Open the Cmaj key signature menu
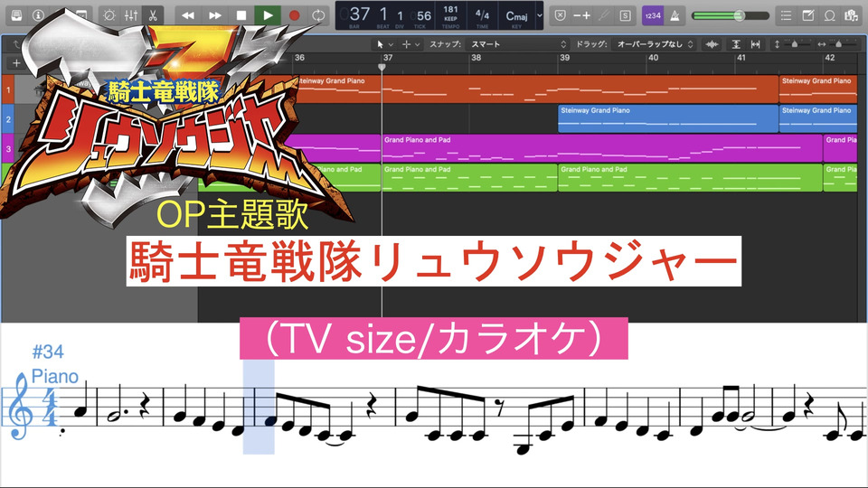 click(516, 16)
